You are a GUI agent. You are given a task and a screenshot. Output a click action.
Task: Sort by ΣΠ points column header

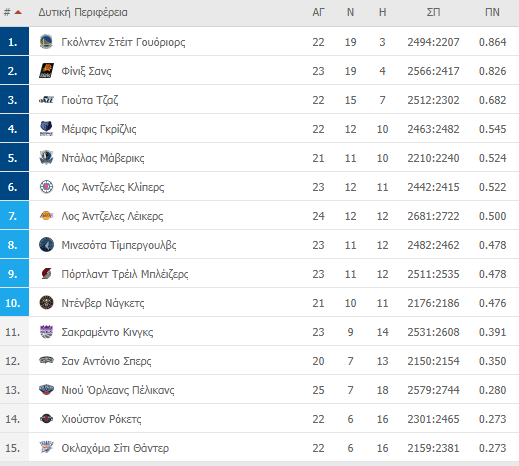point(433,13)
